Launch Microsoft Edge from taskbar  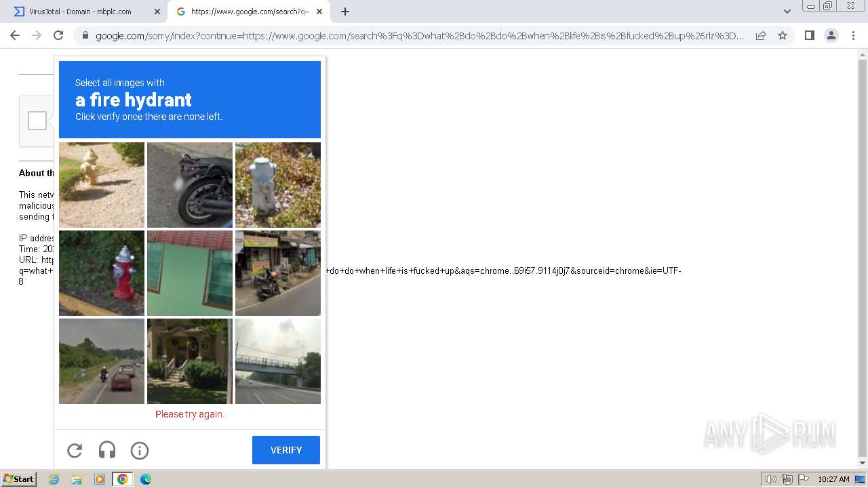145,479
